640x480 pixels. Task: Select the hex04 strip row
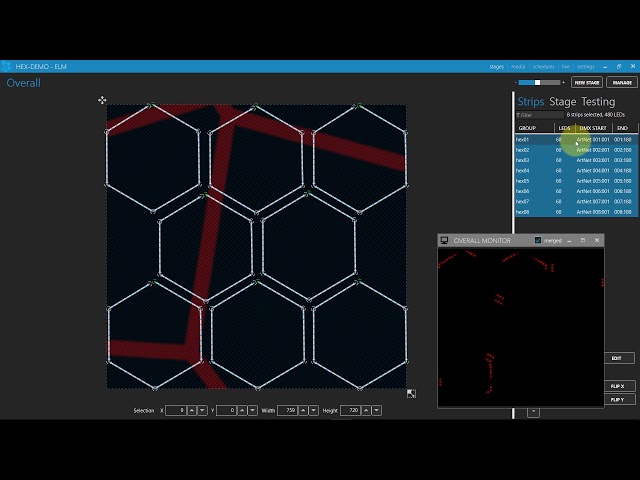point(576,171)
